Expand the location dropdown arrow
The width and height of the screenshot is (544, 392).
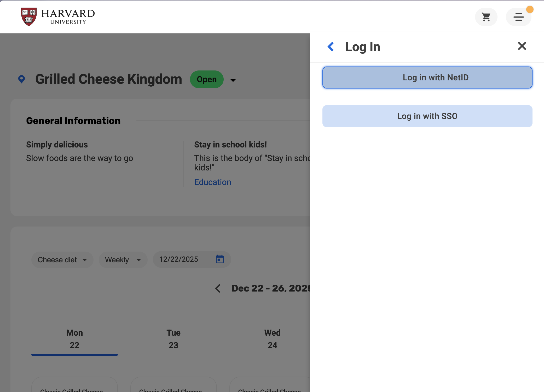pyautogui.click(x=233, y=80)
